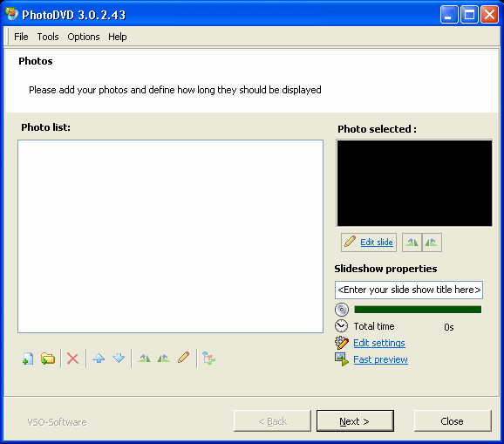Click the Edit slide button
Image resolution: width=504 pixels, height=444 pixels.
click(x=369, y=242)
